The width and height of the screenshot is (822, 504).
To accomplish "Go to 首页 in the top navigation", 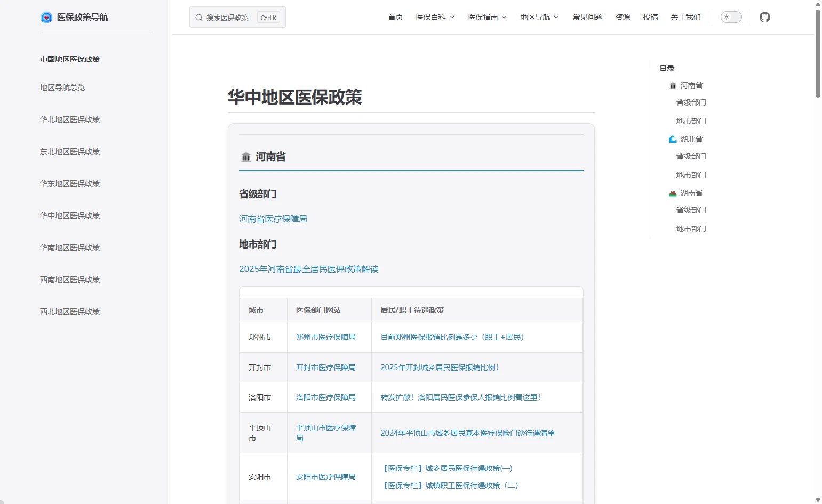I will tap(395, 18).
